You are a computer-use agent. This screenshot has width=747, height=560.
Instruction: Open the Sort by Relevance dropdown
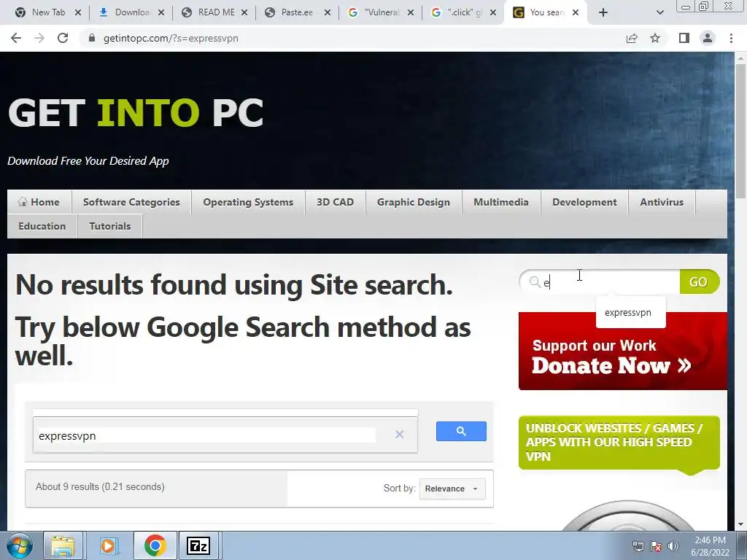[x=452, y=489]
